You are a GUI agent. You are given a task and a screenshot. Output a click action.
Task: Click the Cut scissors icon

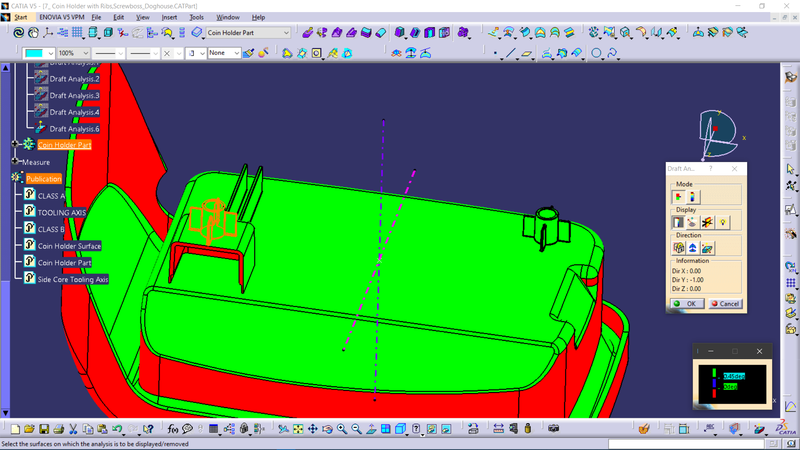tap(73, 429)
